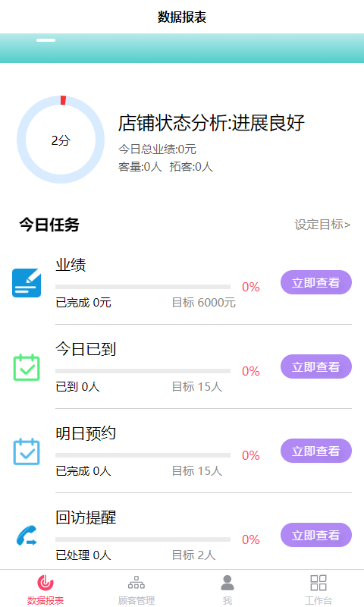Viewport: 364px width, 607px height.
Task: Go to 工作台 workbench tab
Action: click(318, 590)
